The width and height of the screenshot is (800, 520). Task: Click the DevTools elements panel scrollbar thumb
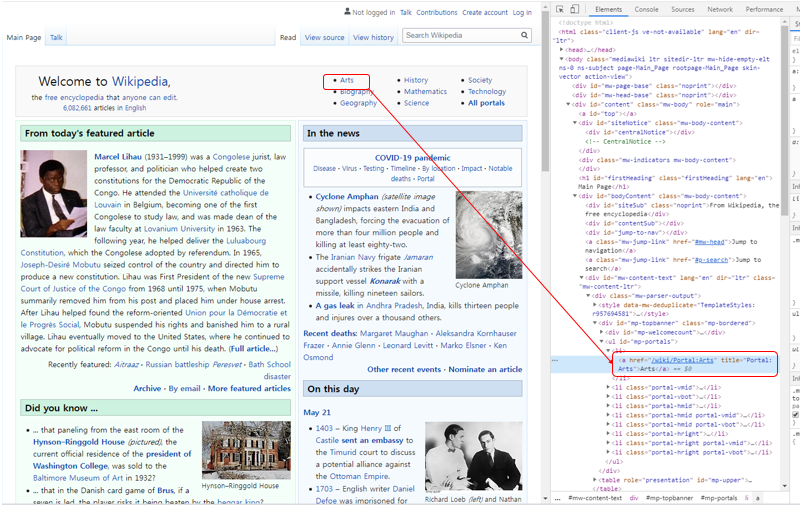(x=785, y=120)
